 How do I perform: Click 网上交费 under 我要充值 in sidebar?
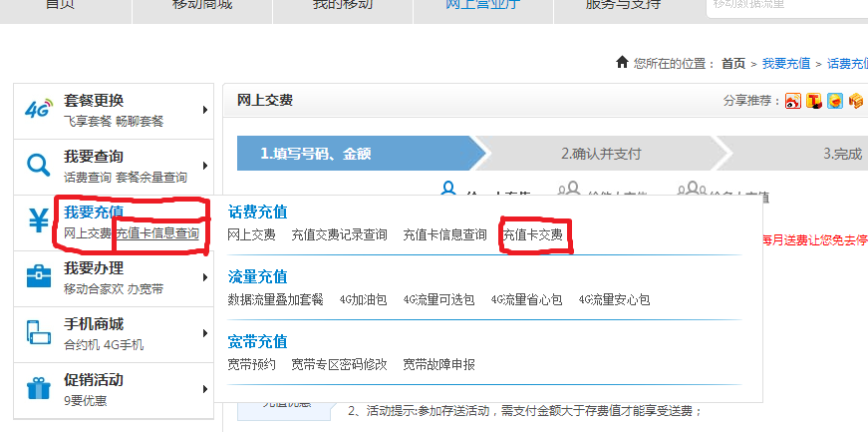(x=88, y=233)
